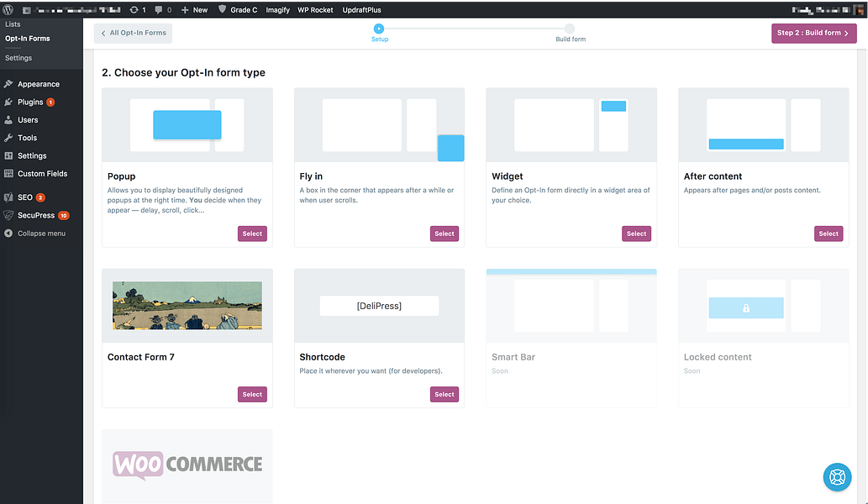Select the Widget form type
This screenshot has height=504, width=868.
point(636,234)
